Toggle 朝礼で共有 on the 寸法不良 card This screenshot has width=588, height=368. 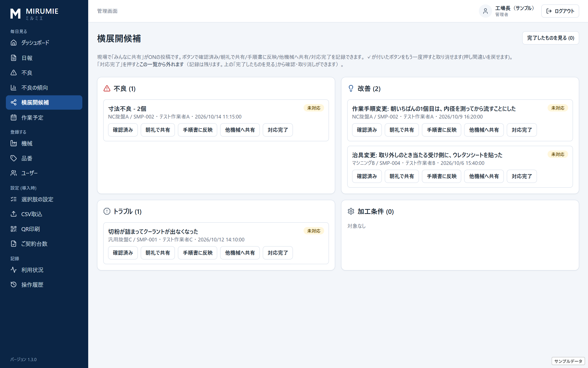pyautogui.click(x=158, y=130)
